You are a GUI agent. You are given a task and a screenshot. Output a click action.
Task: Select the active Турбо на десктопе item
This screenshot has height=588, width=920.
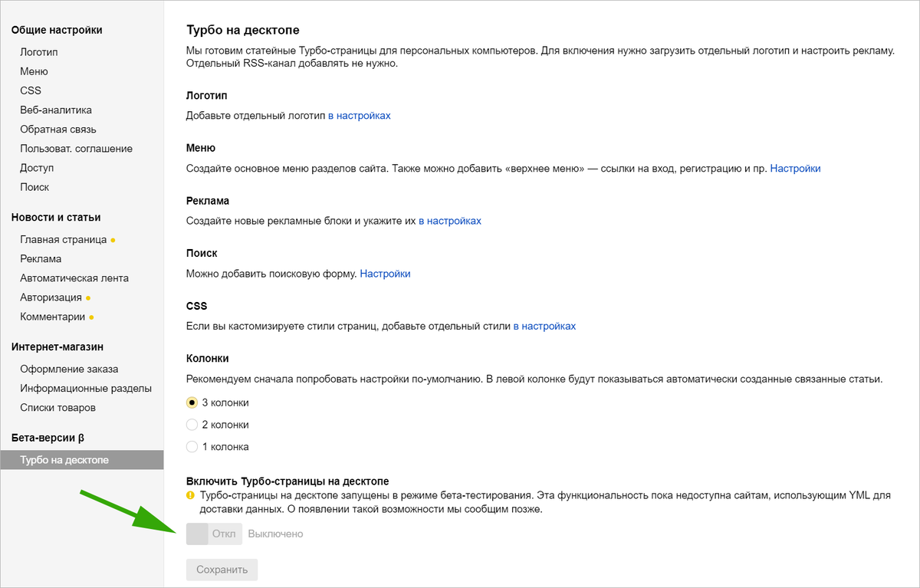64,460
